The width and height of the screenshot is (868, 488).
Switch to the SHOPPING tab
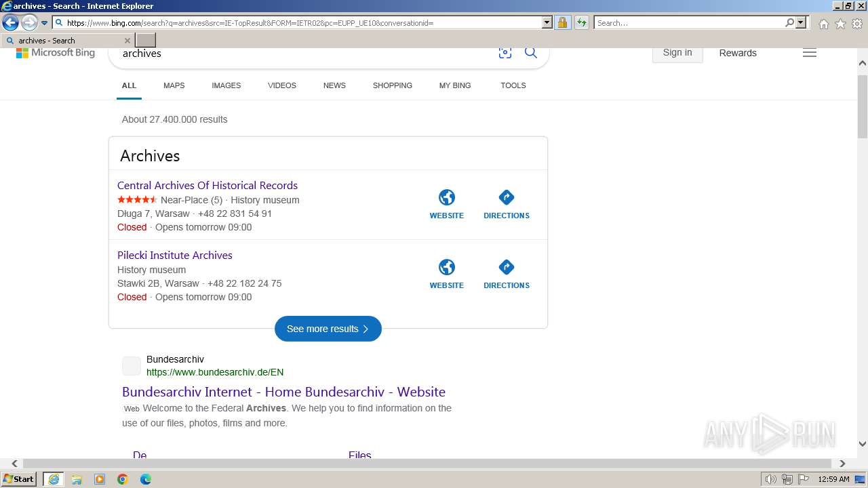[393, 85]
